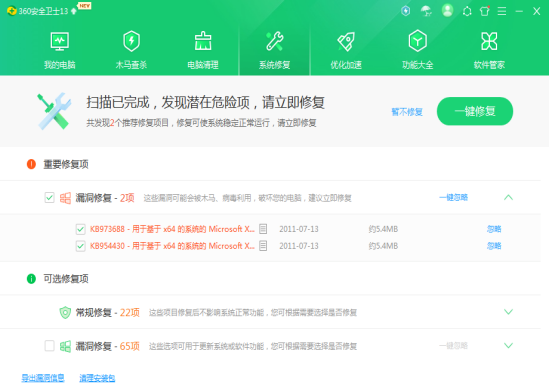This screenshot has height=391, width=550.
Task: Click green Windows icon beside 漏洞修复 65项
Action: (65, 346)
